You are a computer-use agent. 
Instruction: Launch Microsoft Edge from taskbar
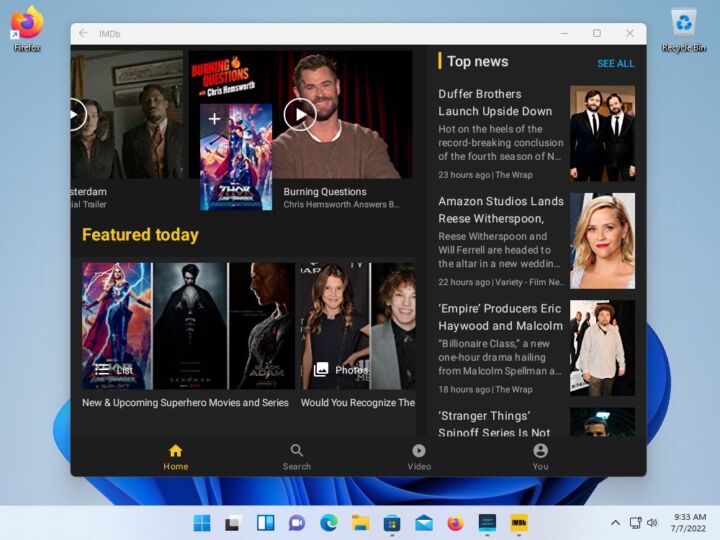[329, 523]
